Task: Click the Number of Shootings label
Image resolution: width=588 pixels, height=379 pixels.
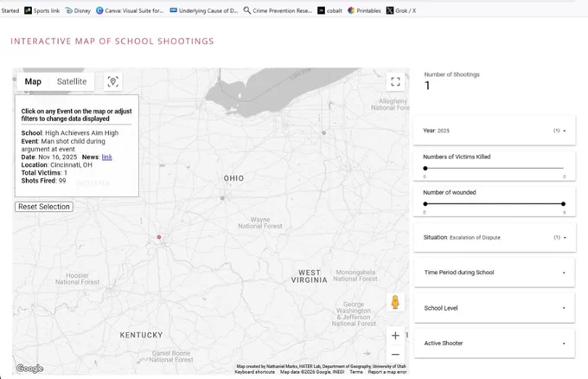Action: tap(452, 74)
